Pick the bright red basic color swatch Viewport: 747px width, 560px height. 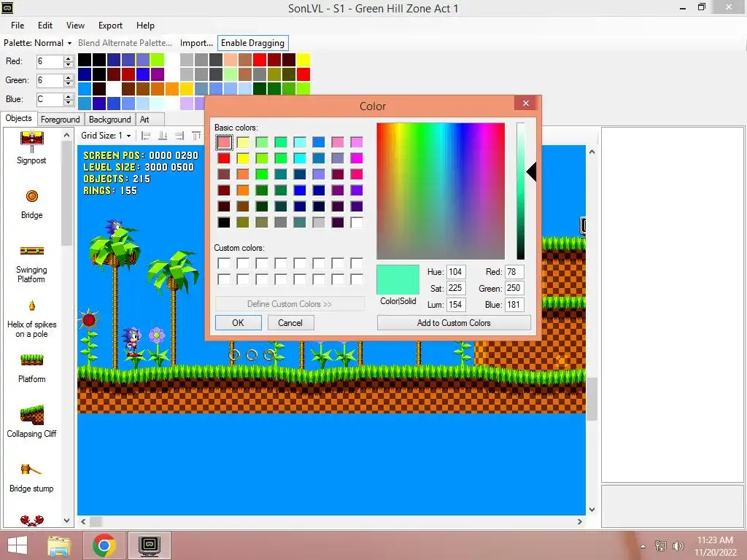(x=224, y=158)
